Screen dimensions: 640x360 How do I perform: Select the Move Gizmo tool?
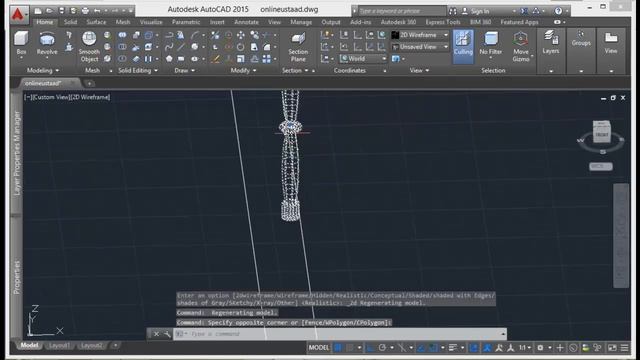click(521, 47)
